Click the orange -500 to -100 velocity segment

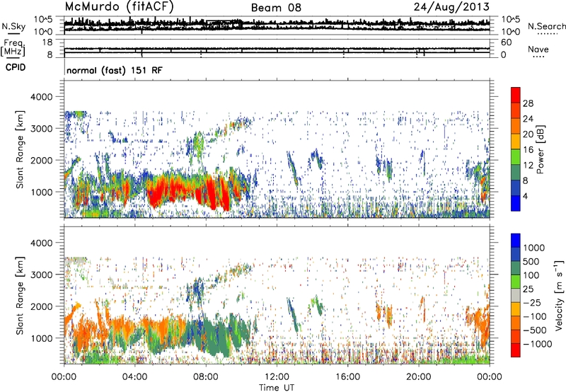pyautogui.click(x=516, y=323)
